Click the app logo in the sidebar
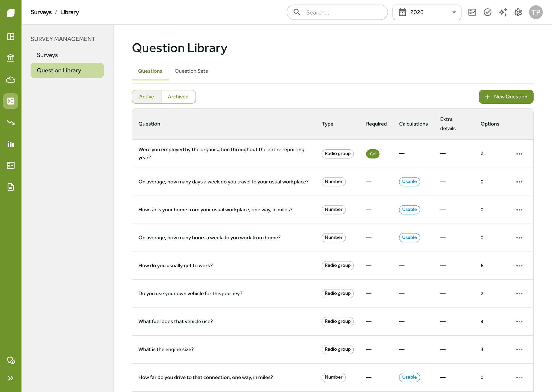Screen dimensions: 552x392 click(11, 13)
